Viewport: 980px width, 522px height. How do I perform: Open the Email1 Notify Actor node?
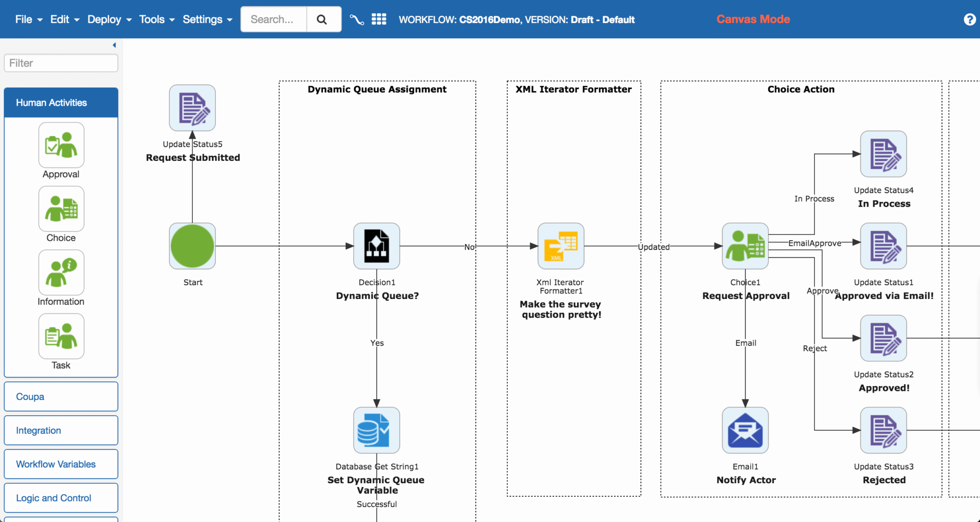pos(745,430)
